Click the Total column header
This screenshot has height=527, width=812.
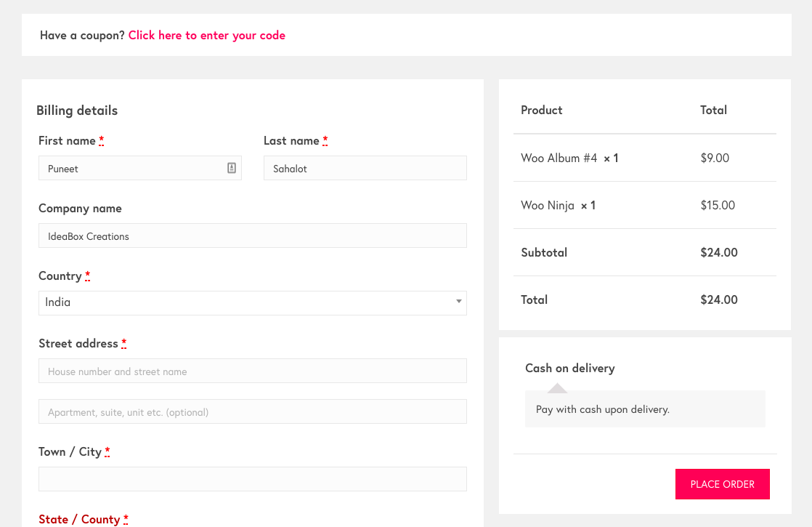(x=713, y=110)
